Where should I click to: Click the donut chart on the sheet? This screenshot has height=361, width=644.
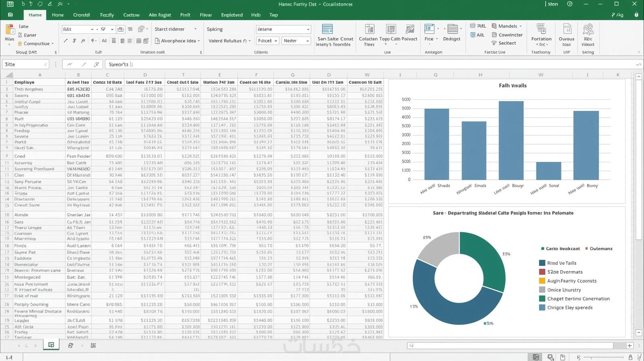point(459,278)
